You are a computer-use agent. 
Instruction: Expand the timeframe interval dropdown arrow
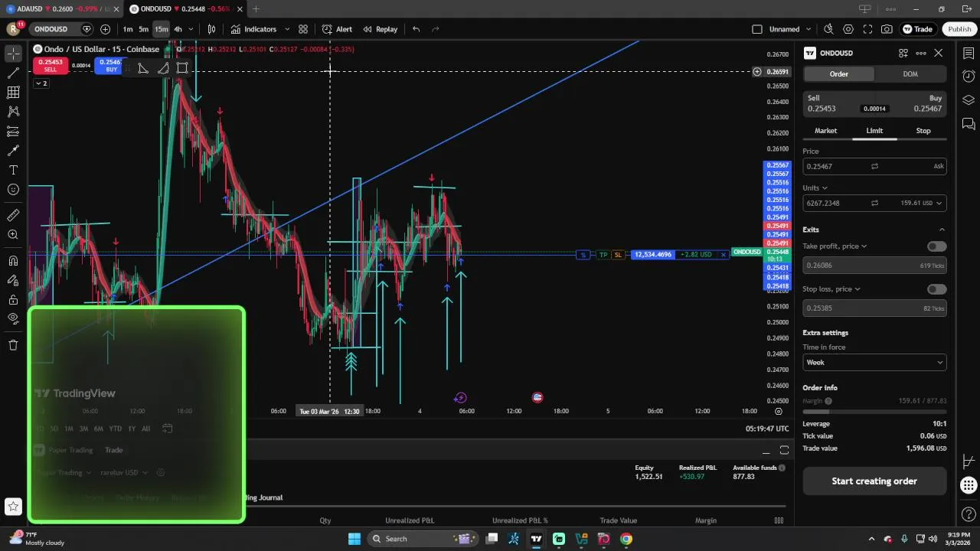(x=191, y=29)
